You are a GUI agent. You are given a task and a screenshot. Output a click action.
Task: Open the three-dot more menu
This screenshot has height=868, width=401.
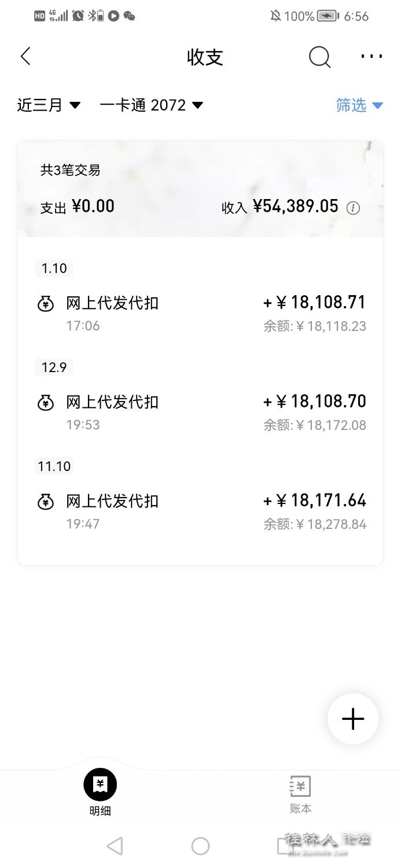[x=371, y=56]
